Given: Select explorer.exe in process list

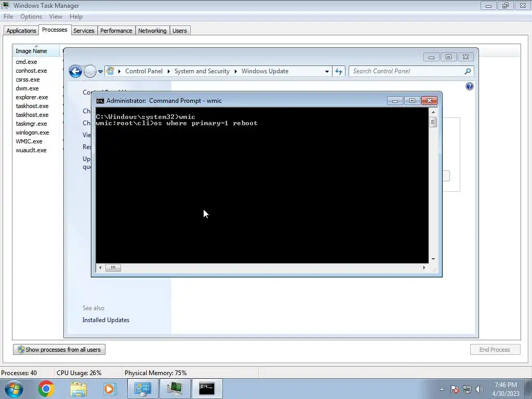Looking at the screenshot, I should 32,97.
